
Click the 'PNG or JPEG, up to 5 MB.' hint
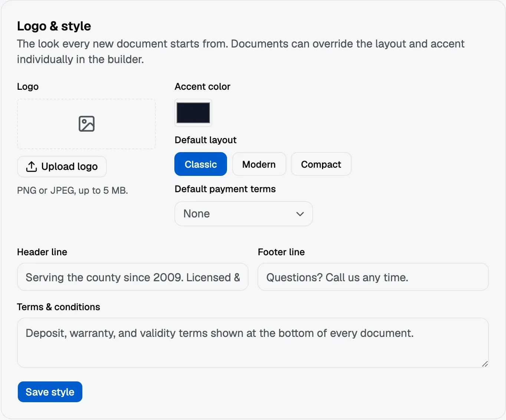click(x=73, y=190)
